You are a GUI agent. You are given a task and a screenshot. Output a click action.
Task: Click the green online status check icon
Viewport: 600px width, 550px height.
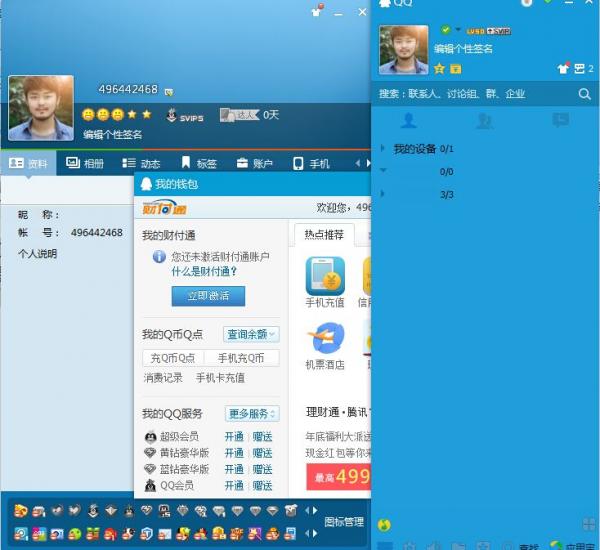(x=445, y=29)
